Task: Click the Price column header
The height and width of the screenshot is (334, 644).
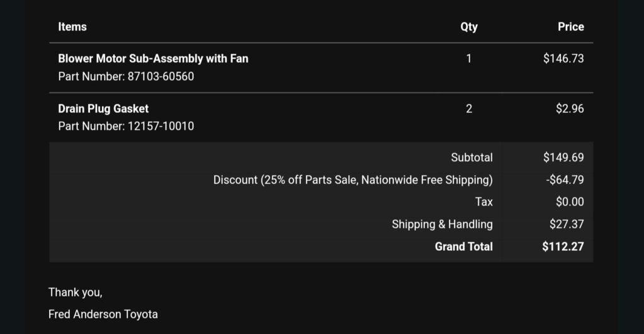Action: [570, 26]
